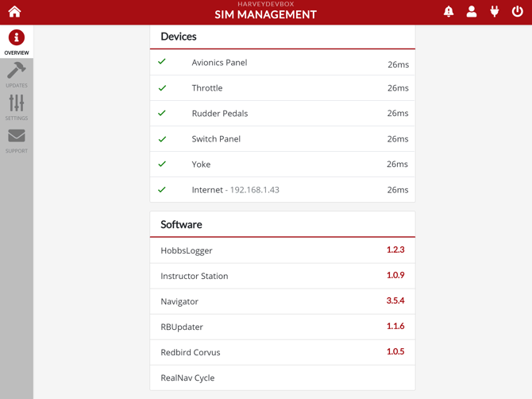Select the Rudder Pedals device row
Viewport: 532px width, 399px height.
[283, 114]
